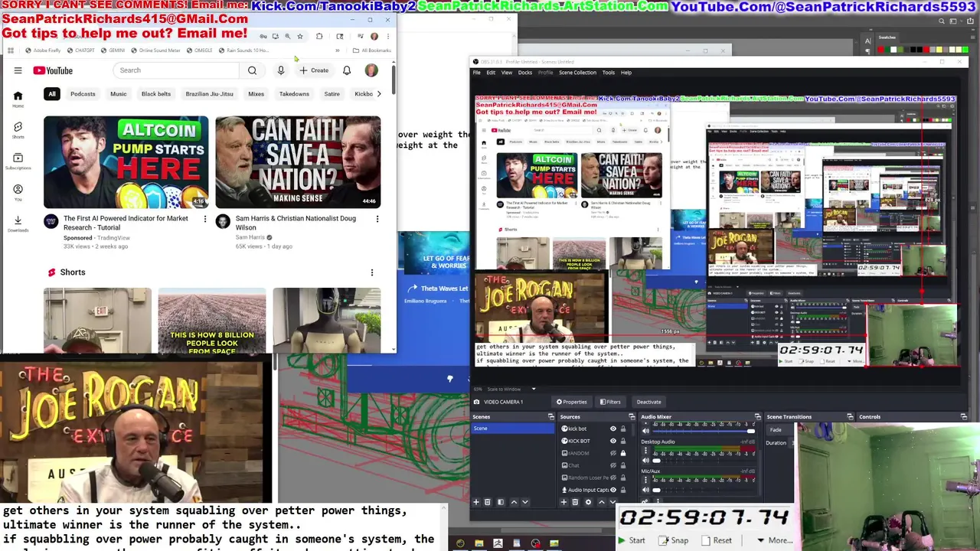This screenshot has height=551, width=980.
Task: Click the YouTube logo
Action: (53, 70)
